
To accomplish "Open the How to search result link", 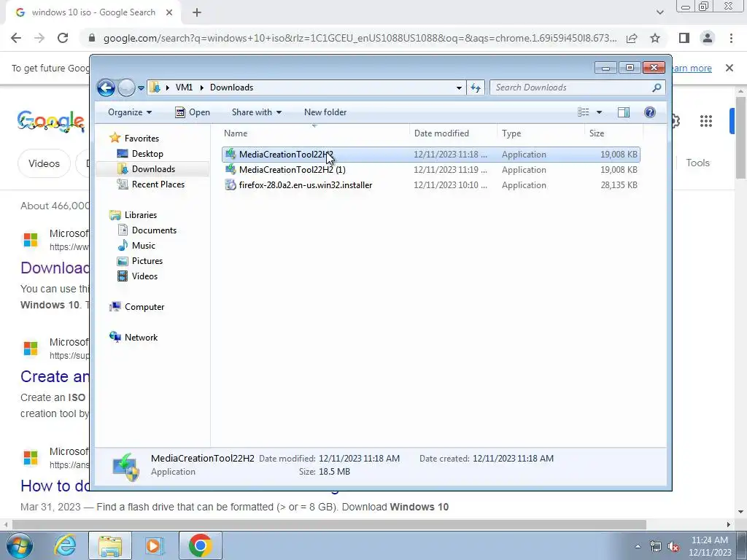I will (55, 486).
